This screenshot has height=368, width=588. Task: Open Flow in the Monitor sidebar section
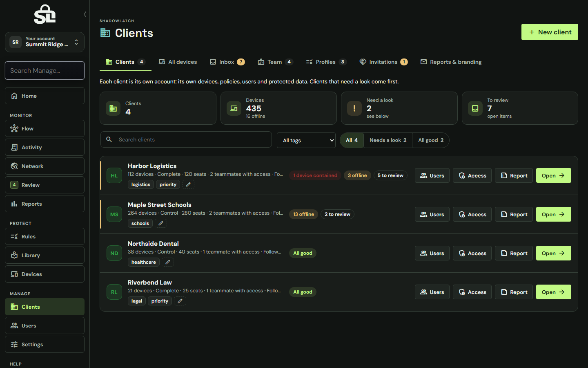45,128
